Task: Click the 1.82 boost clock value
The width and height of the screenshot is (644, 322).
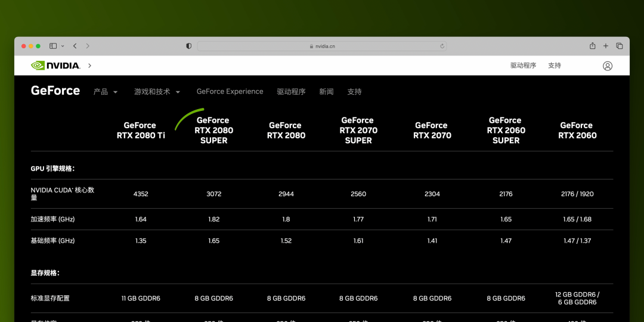Action: pos(213,219)
